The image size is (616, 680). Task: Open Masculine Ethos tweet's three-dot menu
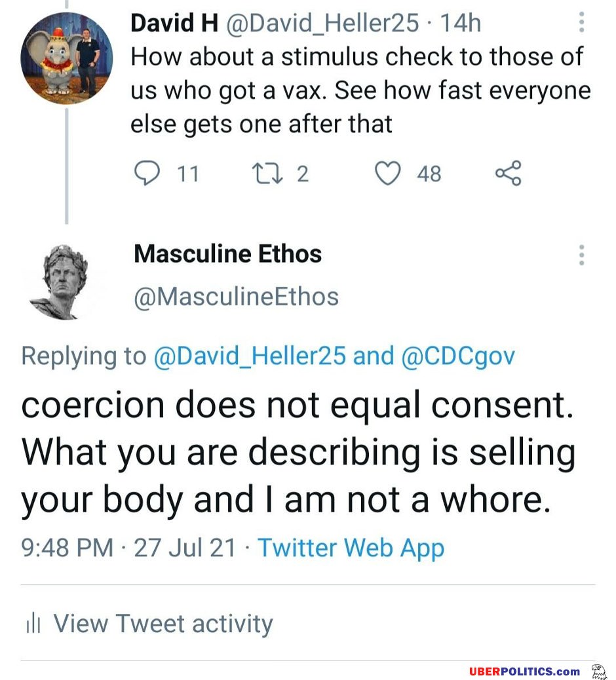581,255
